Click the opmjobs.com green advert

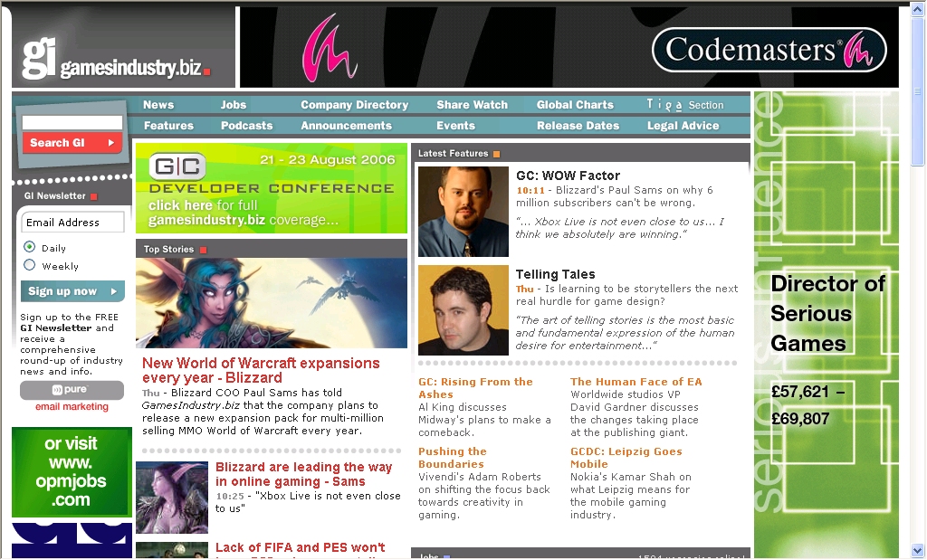72,472
